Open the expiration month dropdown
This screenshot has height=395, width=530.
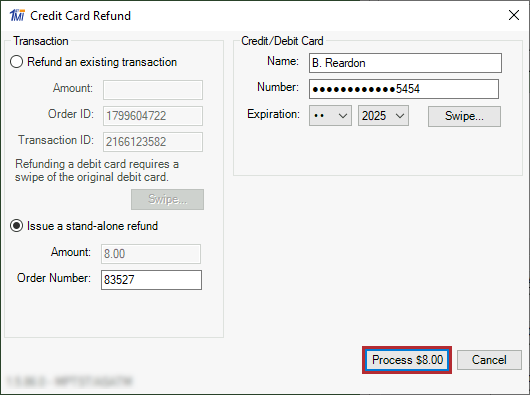pos(330,116)
